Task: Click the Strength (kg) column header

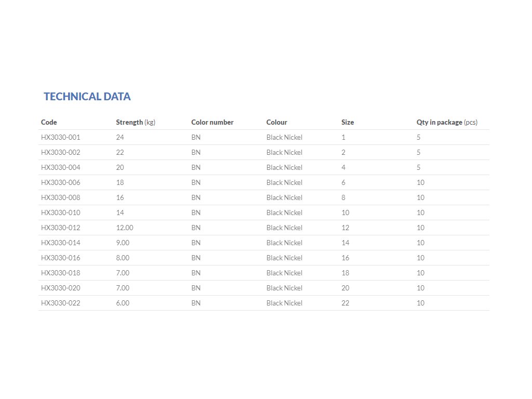Action: tap(136, 123)
